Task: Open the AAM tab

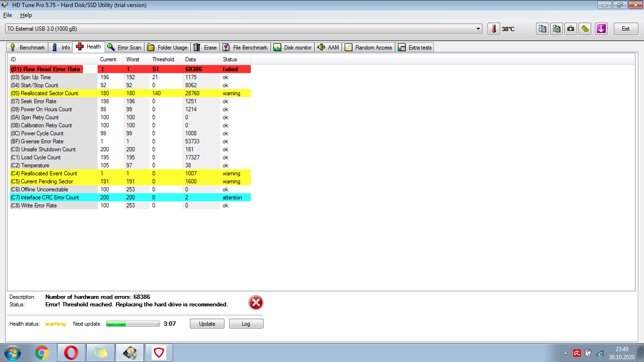Action: tap(329, 47)
